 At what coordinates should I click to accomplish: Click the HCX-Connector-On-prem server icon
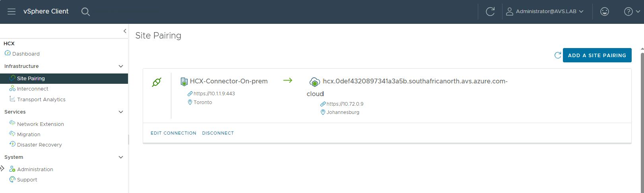pos(184,82)
